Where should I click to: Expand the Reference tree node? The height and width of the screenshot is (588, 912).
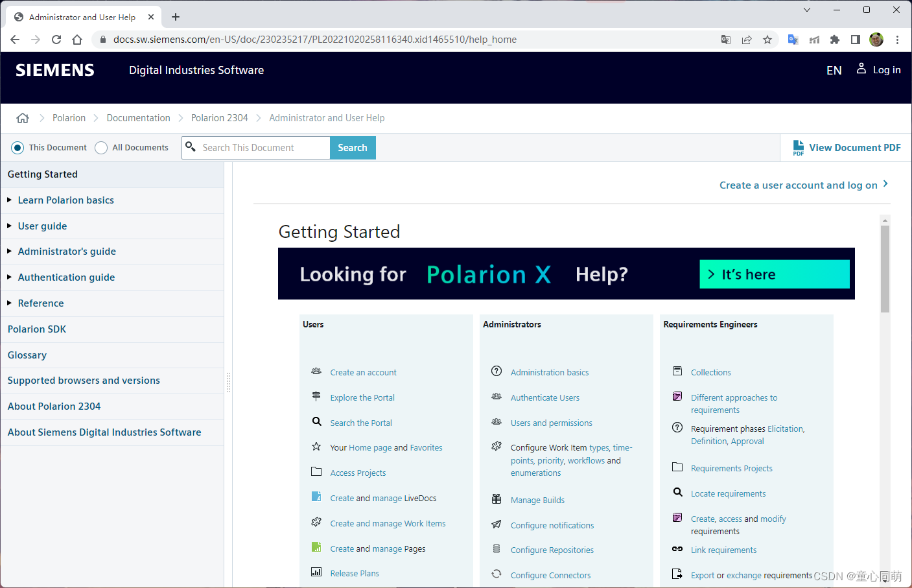(x=9, y=303)
